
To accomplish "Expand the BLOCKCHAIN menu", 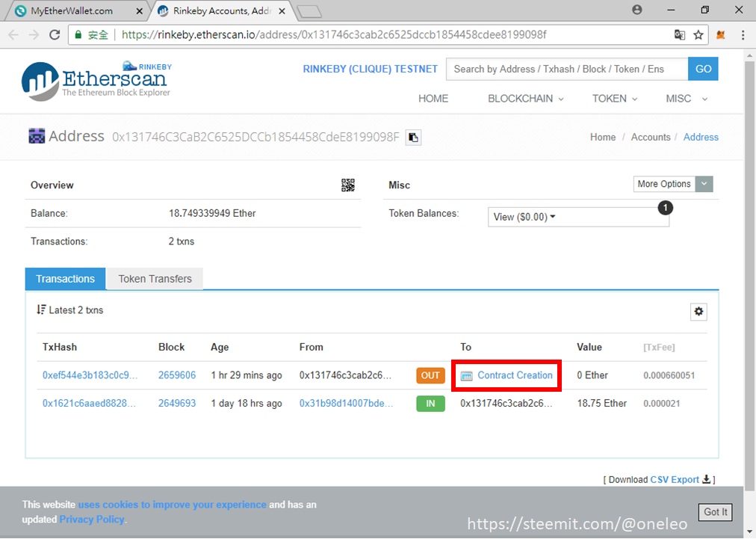I will click(525, 99).
